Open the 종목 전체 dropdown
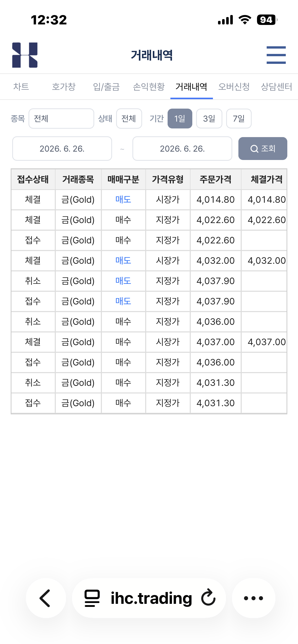298x644 pixels. pos(61,119)
